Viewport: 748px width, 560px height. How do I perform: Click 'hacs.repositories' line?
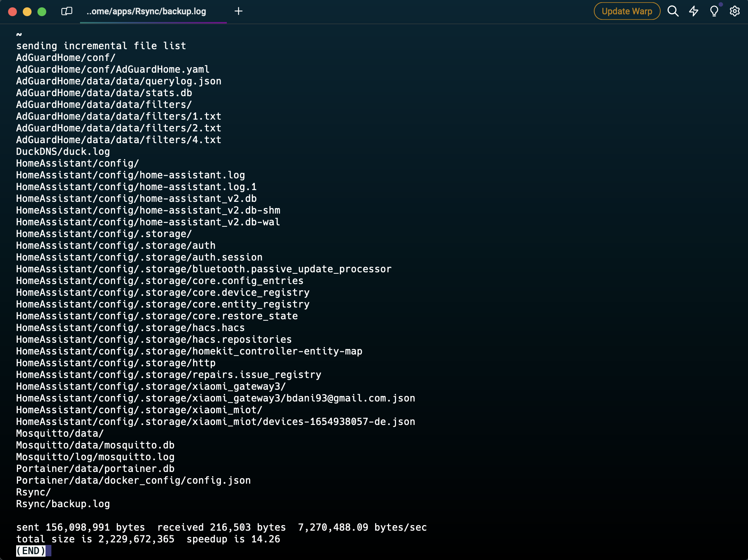click(x=154, y=339)
